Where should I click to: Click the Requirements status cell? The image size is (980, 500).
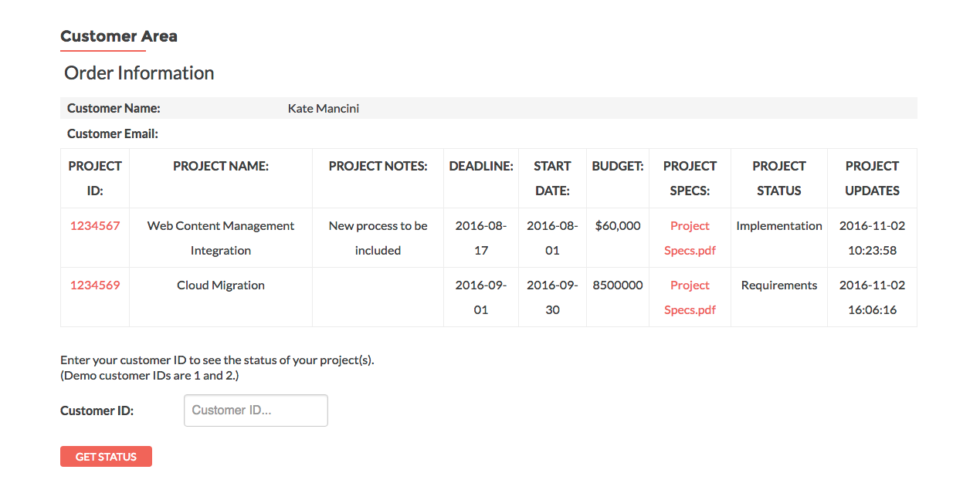(778, 285)
